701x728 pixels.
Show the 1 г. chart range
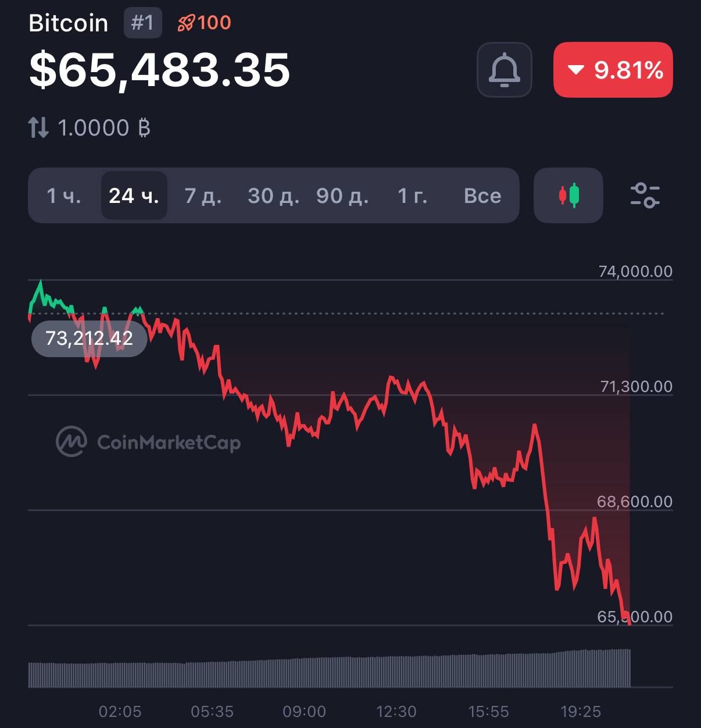point(413,196)
